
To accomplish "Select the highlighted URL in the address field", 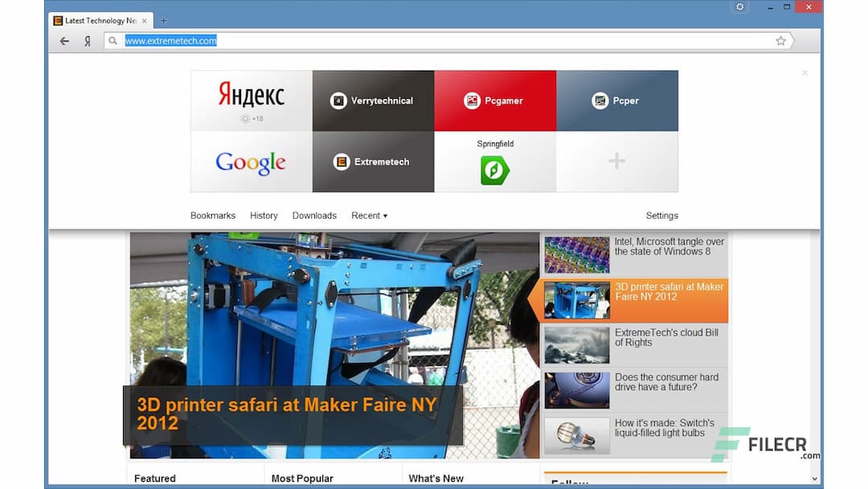I will 169,40.
